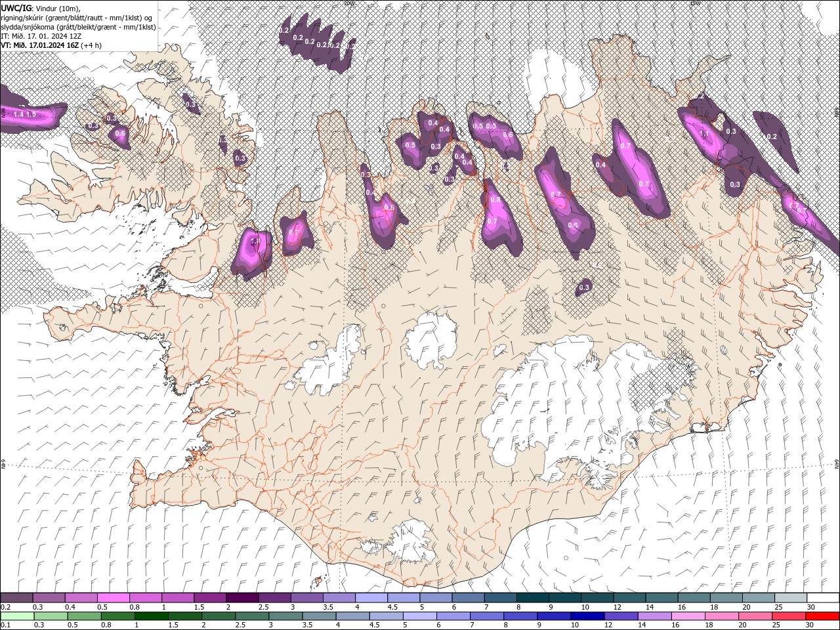Pick the bright pink 0.5 swatch, top legend row

[113, 598]
